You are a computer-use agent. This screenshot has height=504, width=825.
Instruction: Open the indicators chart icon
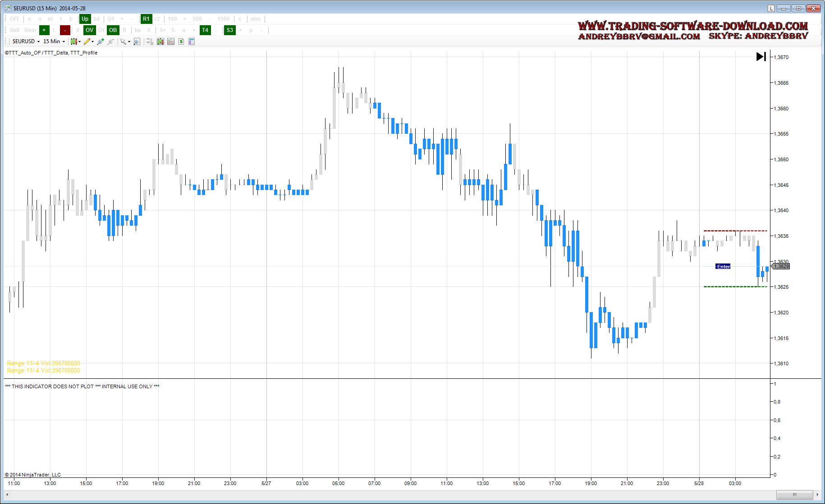pyautogui.click(x=171, y=41)
